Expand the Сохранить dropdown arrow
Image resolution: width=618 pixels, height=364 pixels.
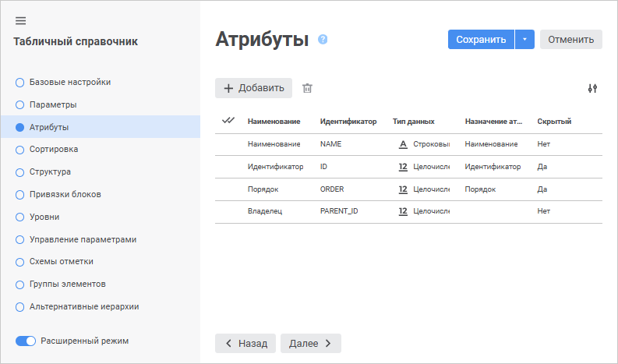[524, 40]
